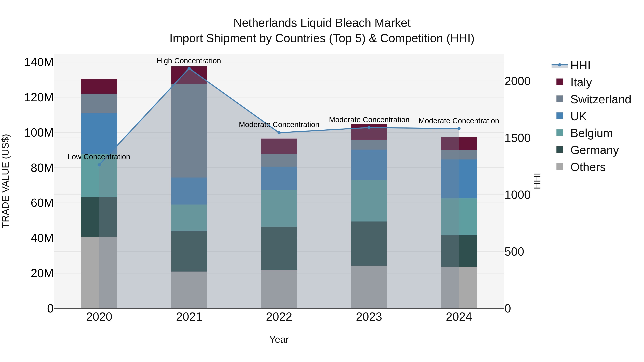Screen dimensions: 644x362
Task: Click the 2020 x-axis year label
Action: pos(99,317)
